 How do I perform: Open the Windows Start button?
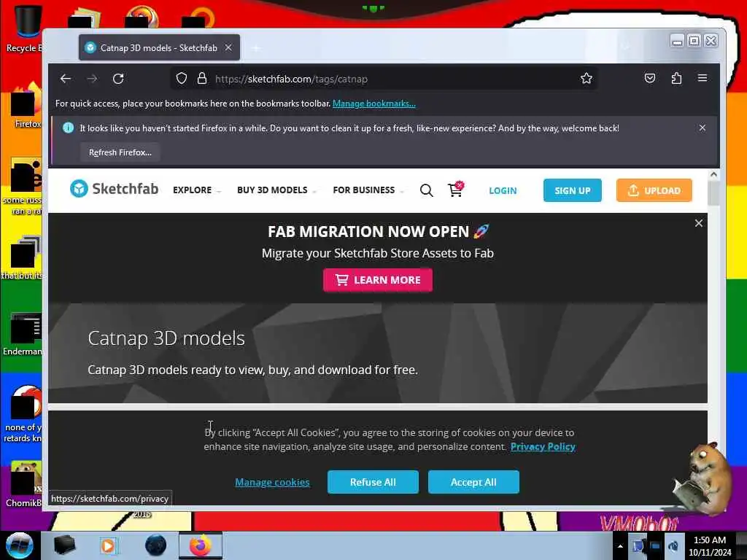[x=20, y=545]
